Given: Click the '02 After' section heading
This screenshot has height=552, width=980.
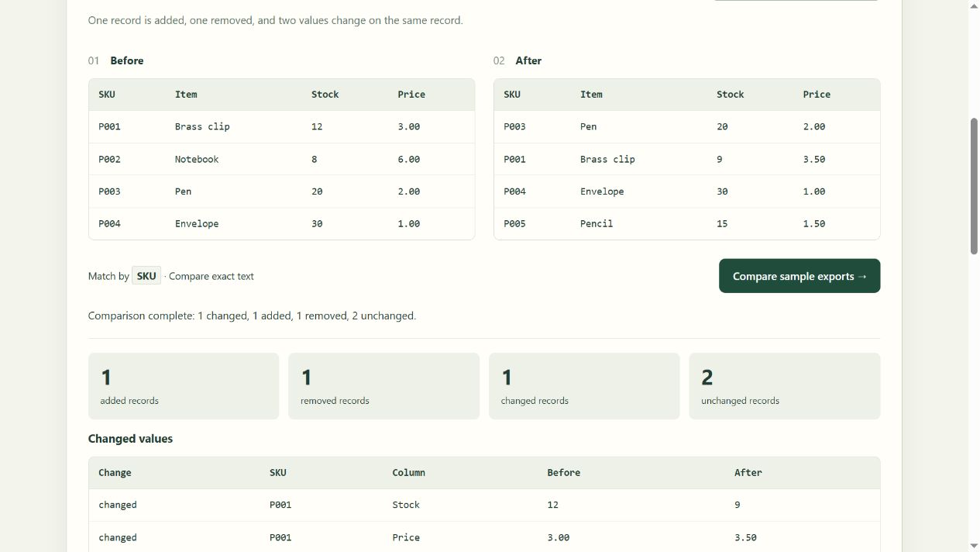Looking at the screenshot, I should pos(518,60).
